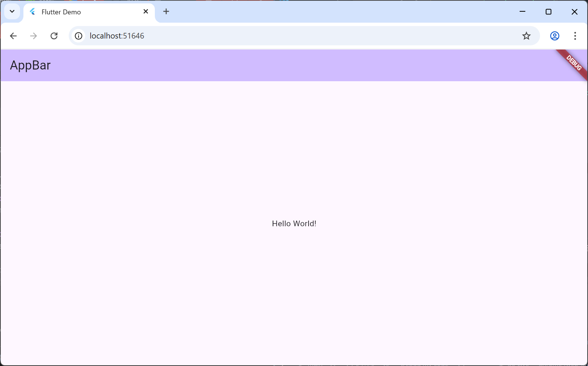Maximize the Chrome window

(548, 12)
